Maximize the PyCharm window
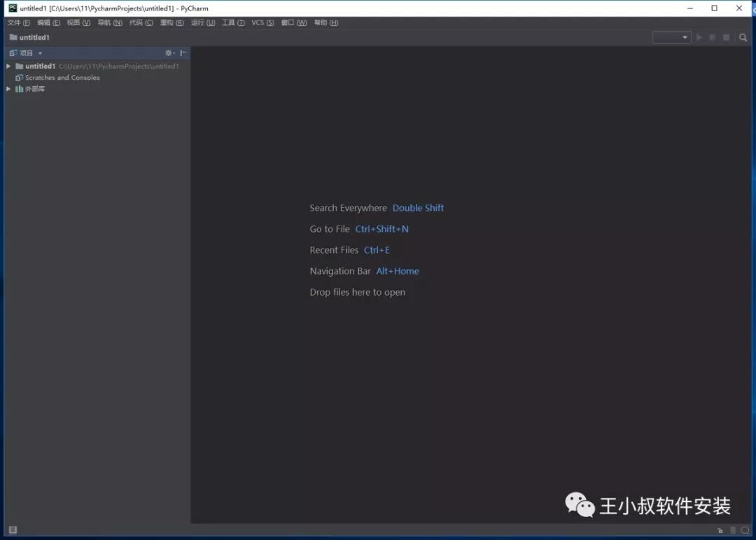756x540 pixels. click(x=715, y=8)
